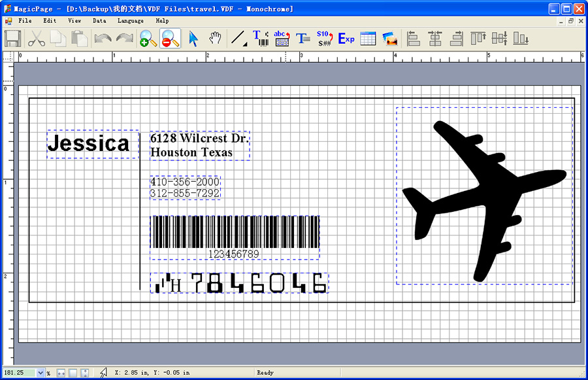Click the serial number S## tool
This screenshot has height=380, width=588.
[325, 39]
